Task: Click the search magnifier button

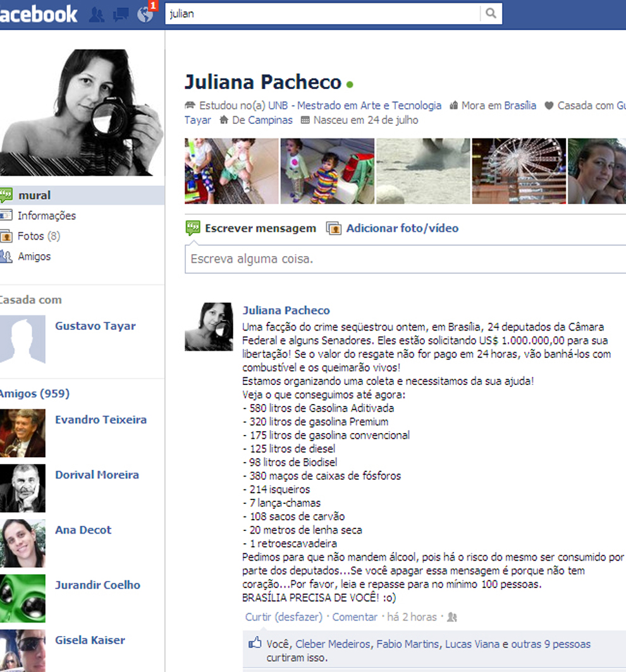Action: click(491, 14)
